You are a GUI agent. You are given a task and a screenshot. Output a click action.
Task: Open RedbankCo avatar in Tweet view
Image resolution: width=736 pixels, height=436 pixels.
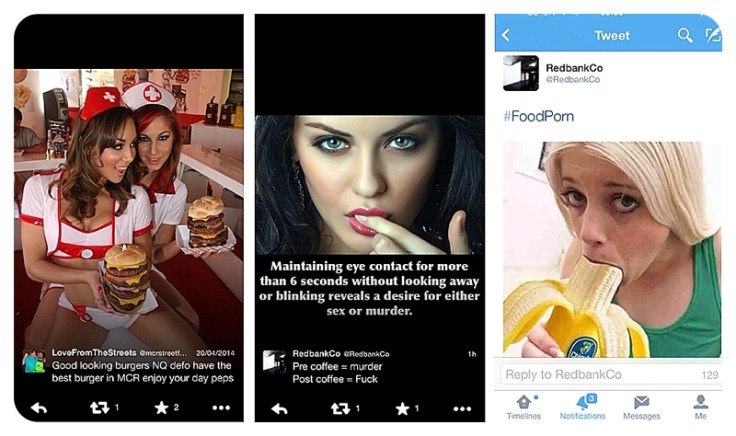coord(521,73)
